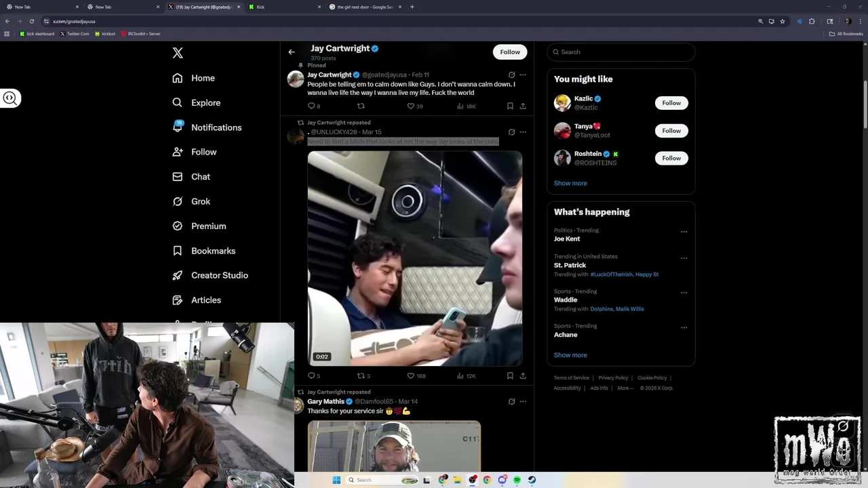This screenshot has width=868, height=488.
Task: Open Grok action on UNLUCKY428 post
Action: (511, 132)
